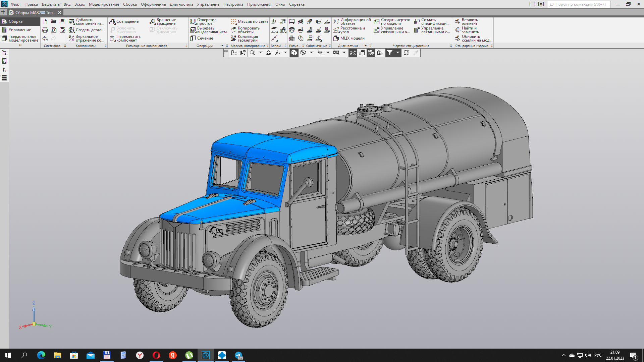Open the variables fx panel icon

tap(4, 69)
